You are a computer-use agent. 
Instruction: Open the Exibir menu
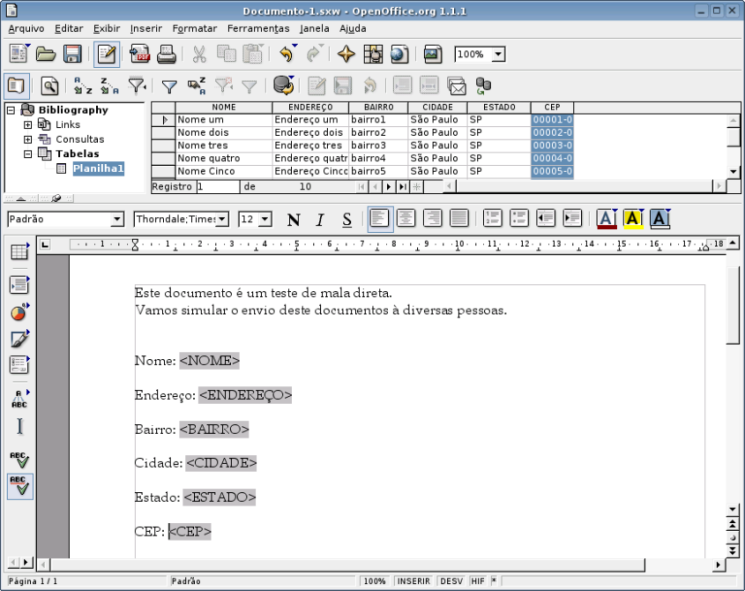point(106,29)
